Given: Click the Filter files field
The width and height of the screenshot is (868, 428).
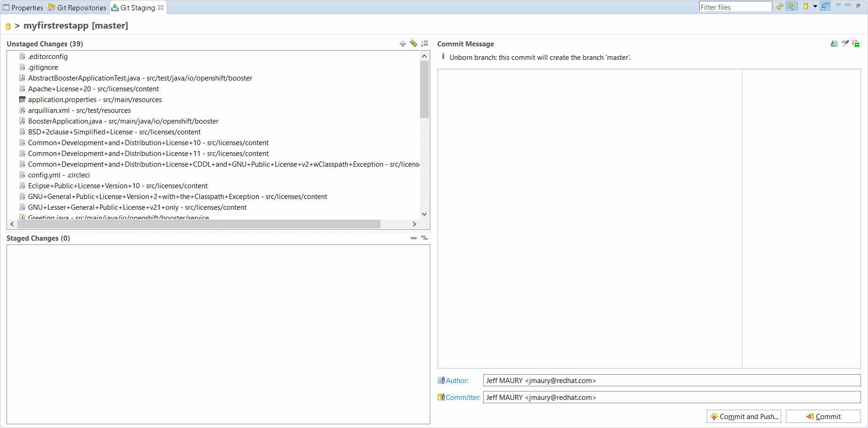Looking at the screenshot, I should [x=735, y=7].
